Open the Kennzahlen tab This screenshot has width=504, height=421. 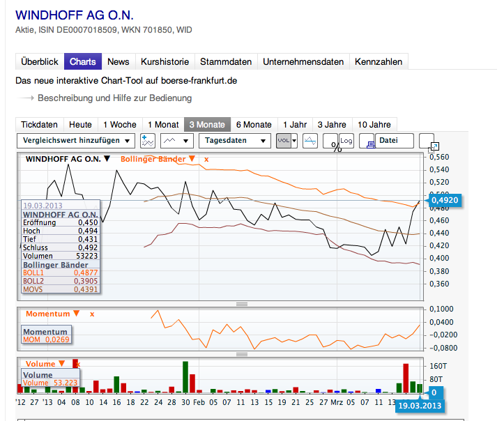pyautogui.click(x=379, y=61)
